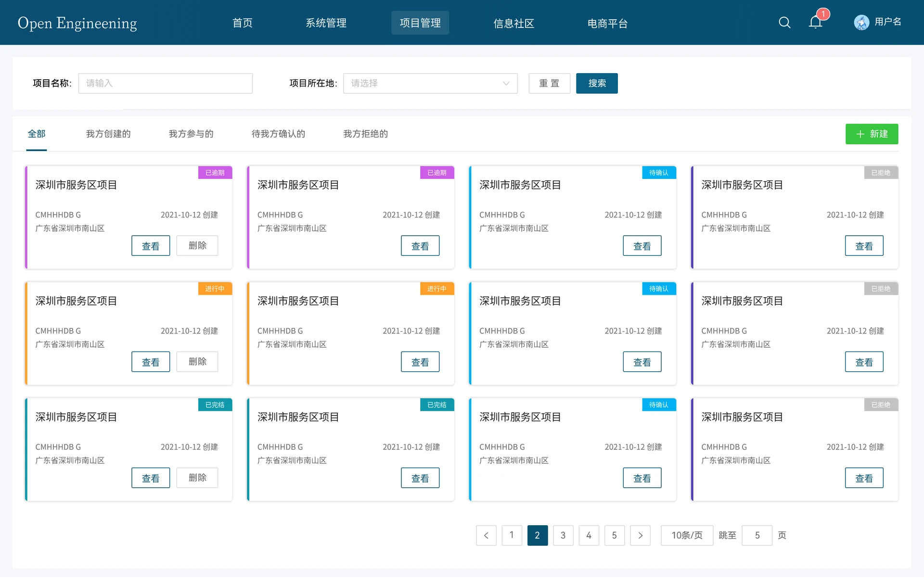Focus the 项目名称 input field
The width and height of the screenshot is (924, 581).
[166, 83]
